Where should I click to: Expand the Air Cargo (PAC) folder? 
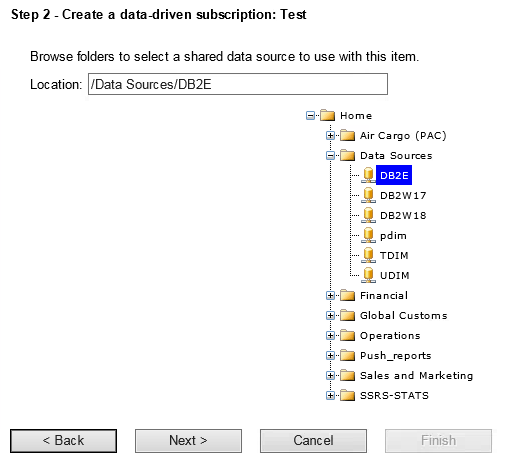(x=330, y=136)
